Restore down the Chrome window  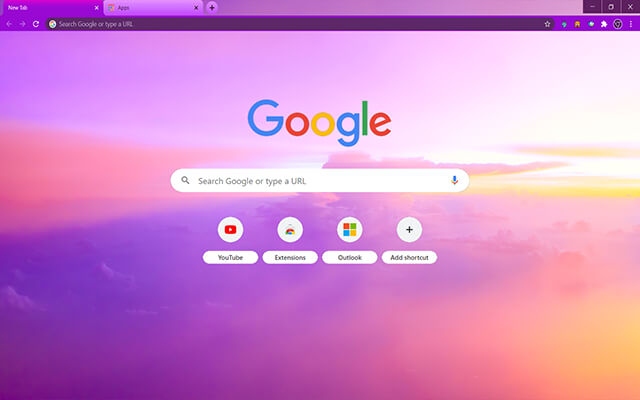[x=611, y=7]
